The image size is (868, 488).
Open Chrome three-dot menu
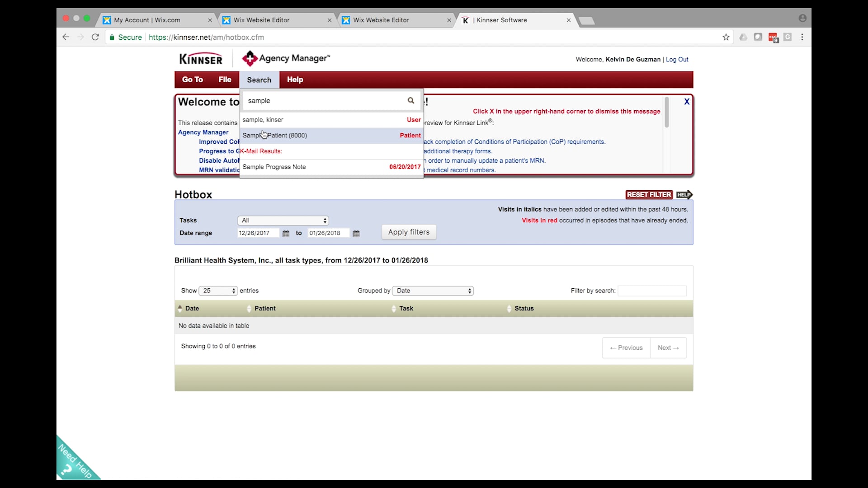802,37
